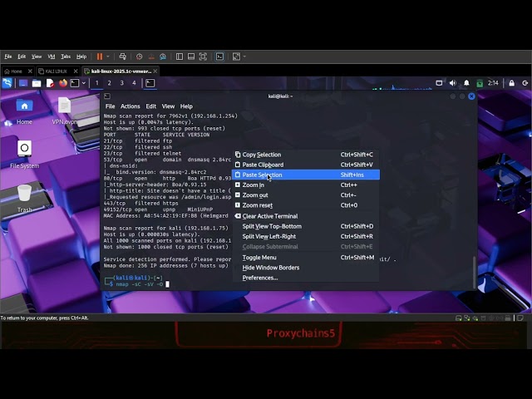532x399 pixels.
Task: Launch Firefox from the Kali panel
Action: [x=63, y=83]
